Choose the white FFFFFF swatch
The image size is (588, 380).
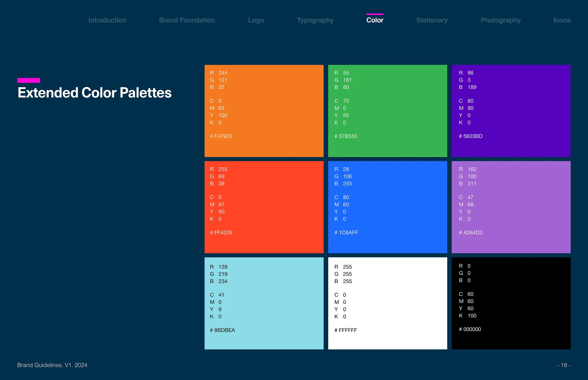(387, 303)
